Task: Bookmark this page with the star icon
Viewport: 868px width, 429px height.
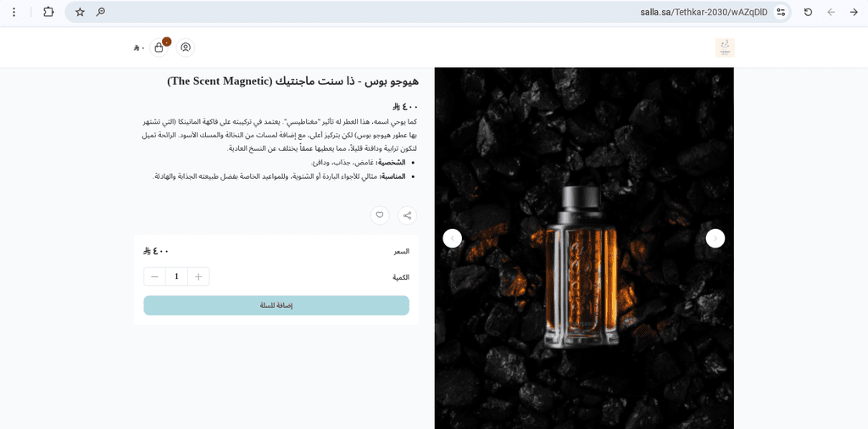Action: (x=81, y=12)
